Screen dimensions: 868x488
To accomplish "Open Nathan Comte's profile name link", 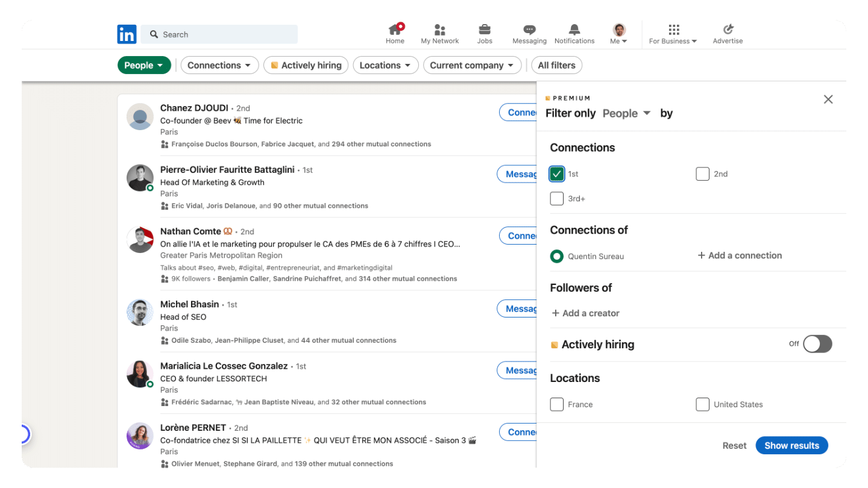I will pos(190,231).
